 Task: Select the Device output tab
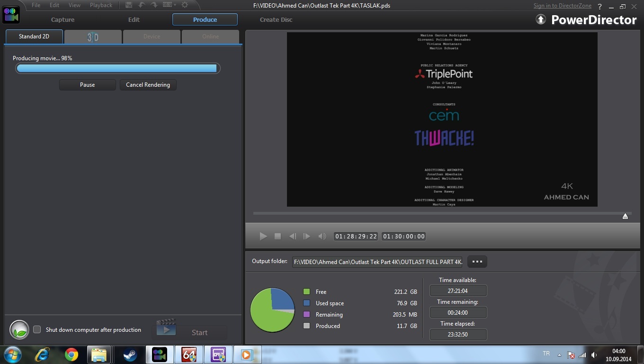pos(152,37)
